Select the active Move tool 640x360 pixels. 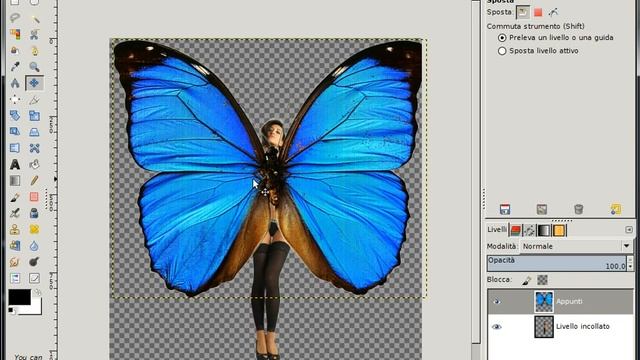point(34,83)
